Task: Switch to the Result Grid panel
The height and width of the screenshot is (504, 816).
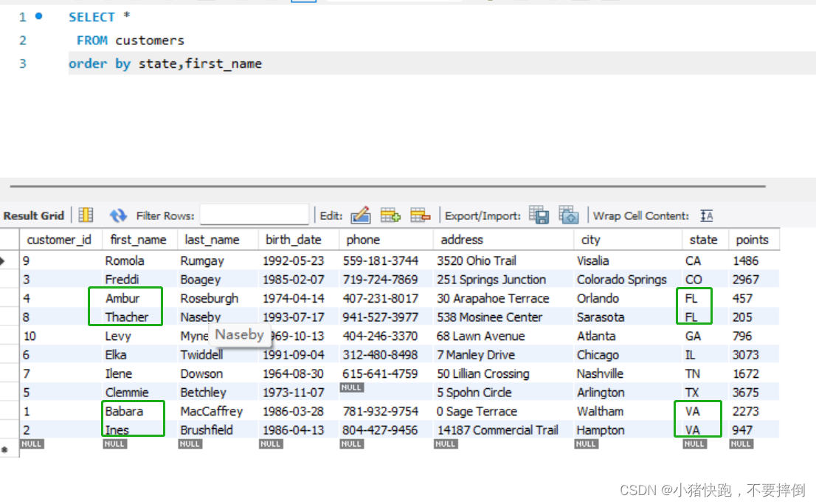Action: click(33, 215)
